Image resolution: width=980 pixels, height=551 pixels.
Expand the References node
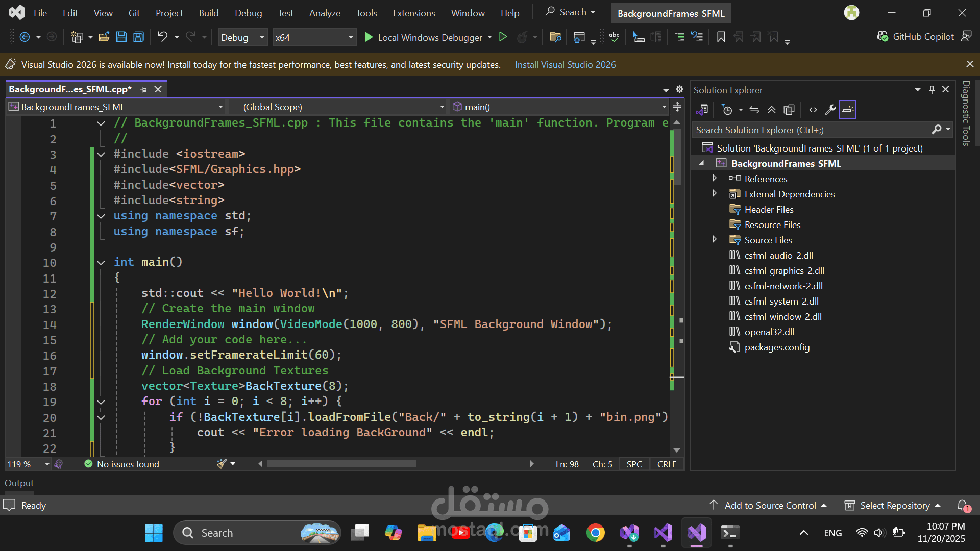tap(715, 178)
